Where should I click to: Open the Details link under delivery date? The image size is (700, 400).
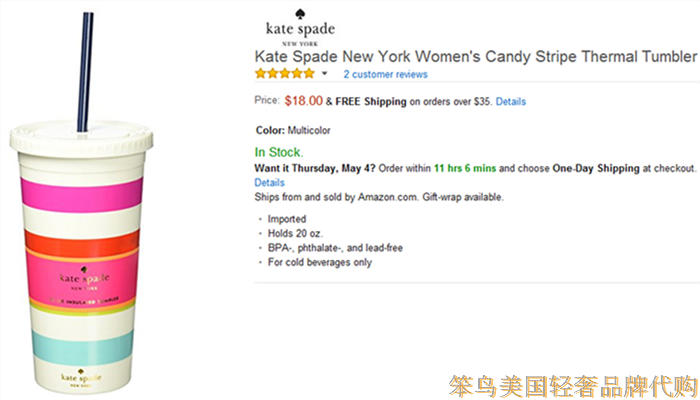click(x=269, y=183)
